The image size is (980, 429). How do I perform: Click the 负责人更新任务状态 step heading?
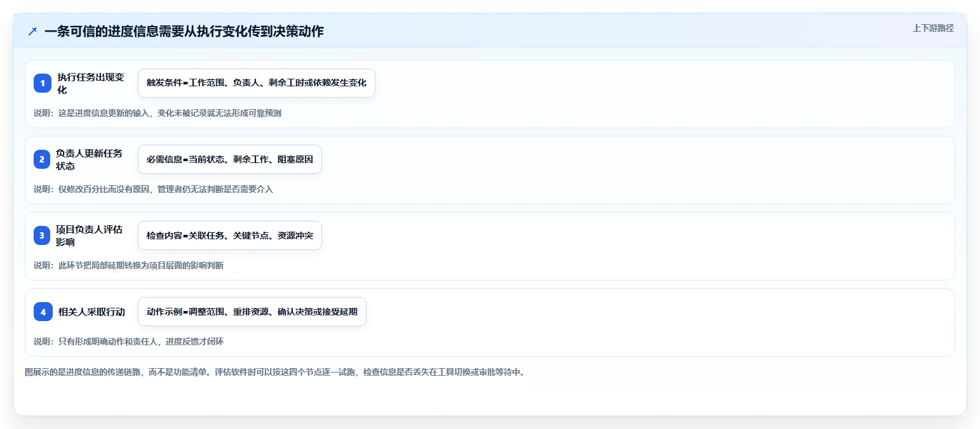click(x=89, y=159)
